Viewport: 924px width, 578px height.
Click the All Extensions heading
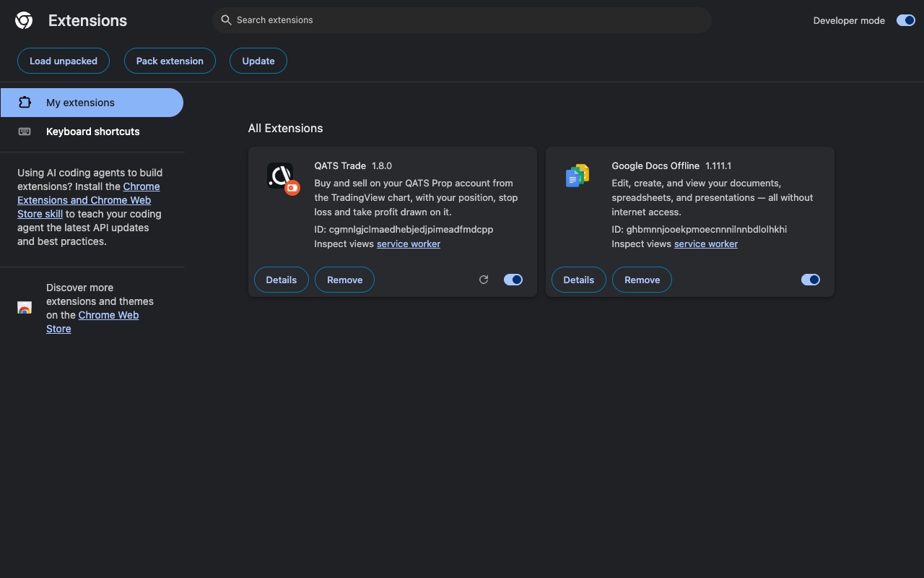pos(286,128)
